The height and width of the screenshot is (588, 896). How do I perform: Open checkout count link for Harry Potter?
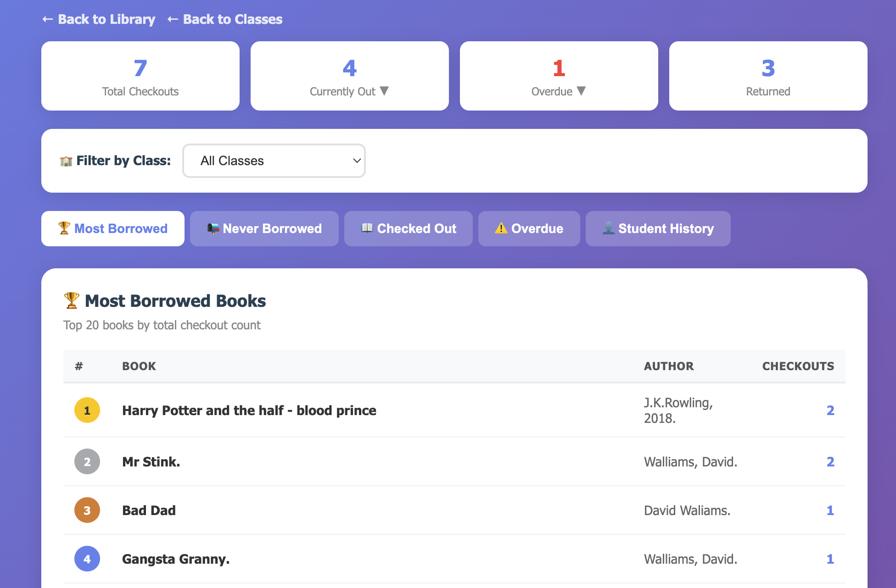tap(831, 410)
